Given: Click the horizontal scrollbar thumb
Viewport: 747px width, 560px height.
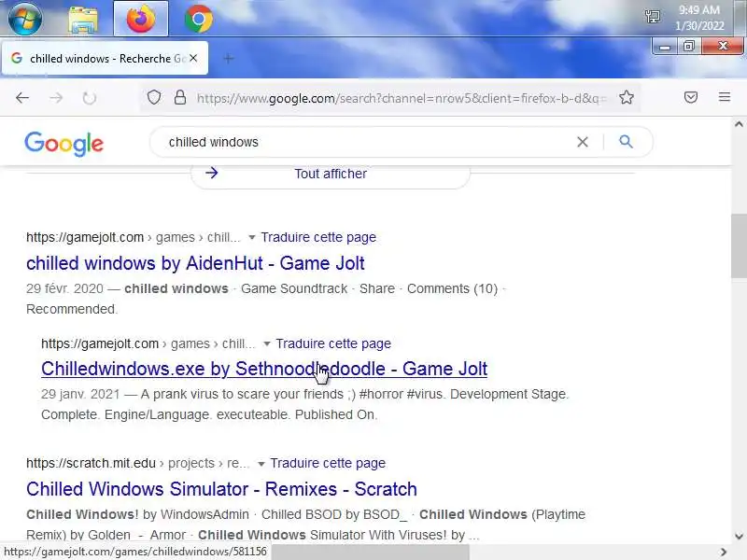Looking at the screenshot, I should (370, 552).
